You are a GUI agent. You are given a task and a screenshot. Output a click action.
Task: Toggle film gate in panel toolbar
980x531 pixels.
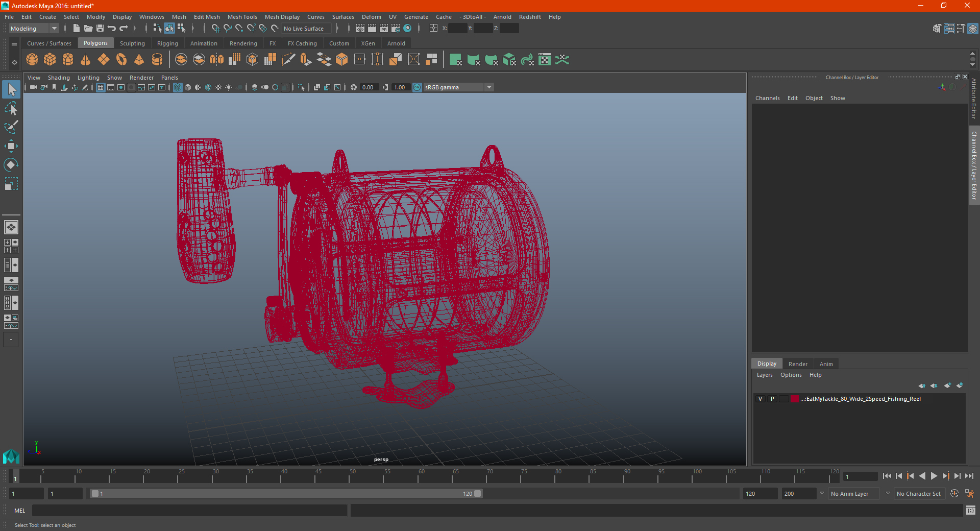pyautogui.click(x=111, y=87)
